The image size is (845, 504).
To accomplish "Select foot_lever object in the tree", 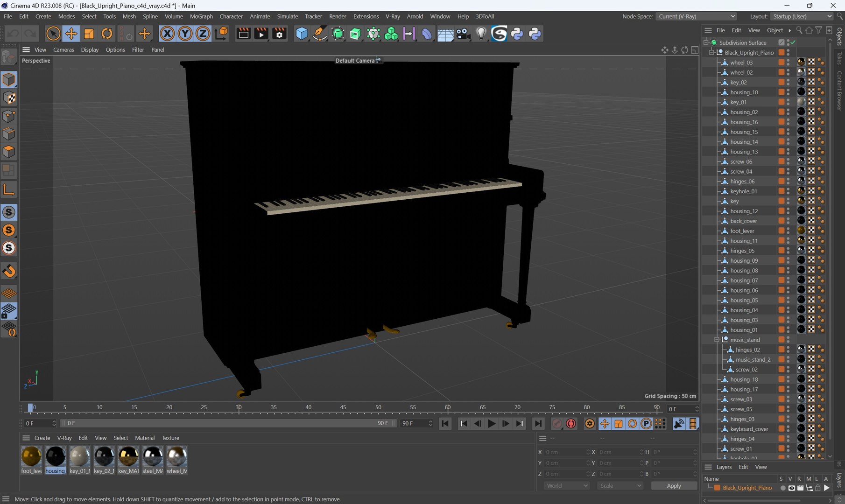I will tap(742, 231).
